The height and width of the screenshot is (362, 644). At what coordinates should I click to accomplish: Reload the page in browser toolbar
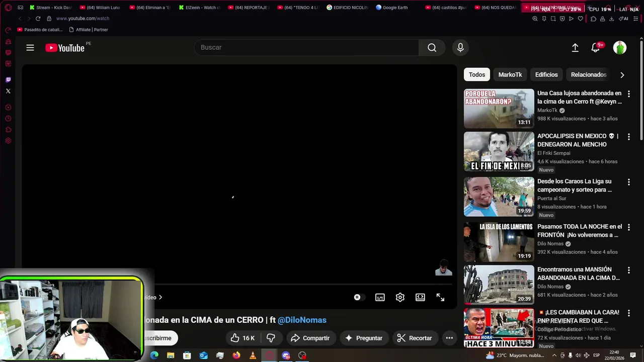(38, 19)
